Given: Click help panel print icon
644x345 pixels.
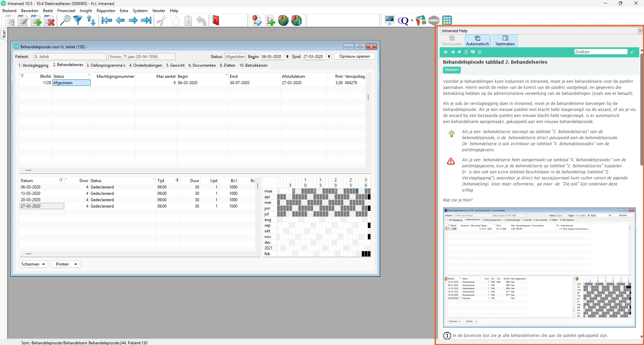Looking at the screenshot, I should click(480, 52).
